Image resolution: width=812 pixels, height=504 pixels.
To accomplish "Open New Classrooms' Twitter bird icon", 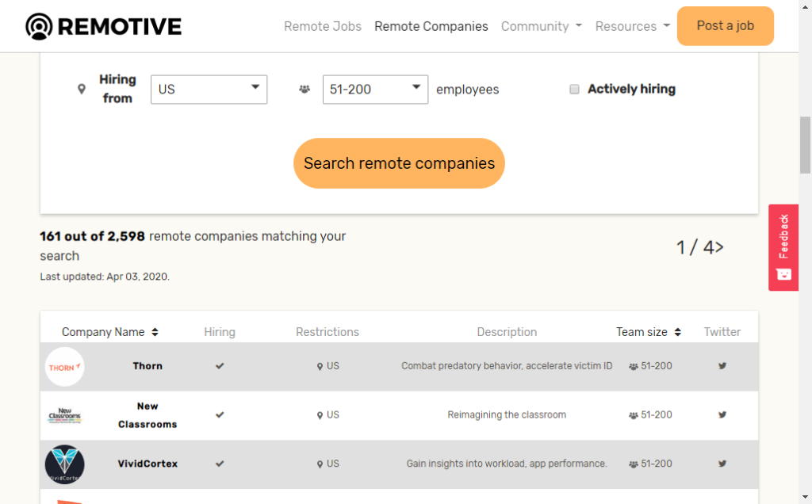I will click(722, 414).
